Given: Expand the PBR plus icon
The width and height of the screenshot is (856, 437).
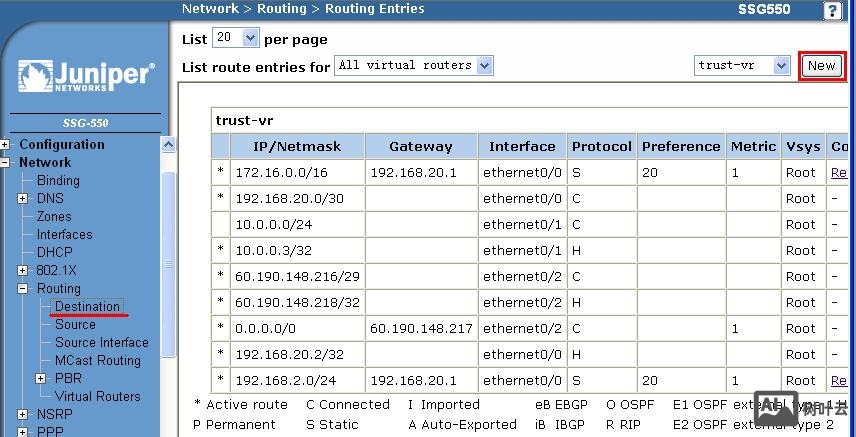Looking at the screenshot, I should [41, 379].
